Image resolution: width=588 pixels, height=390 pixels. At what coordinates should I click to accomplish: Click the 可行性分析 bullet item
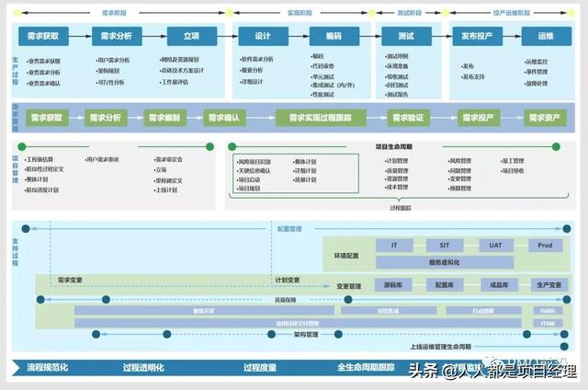110,82
